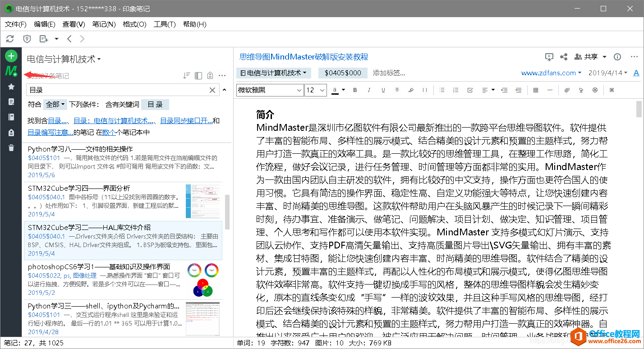Open the 全部 match condition dropdown
Screen dimensions: 644x349
pyautogui.click(x=55, y=105)
